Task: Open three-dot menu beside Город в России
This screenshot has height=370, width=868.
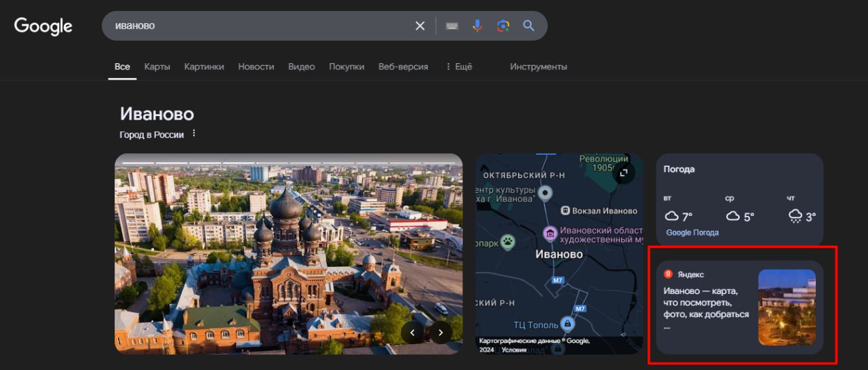Action: [x=194, y=134]
